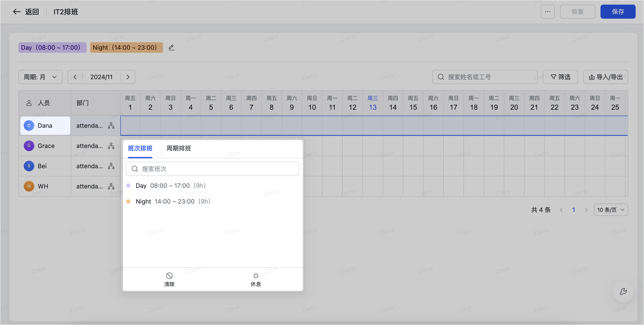Click the WH row org chart icon

click(x=111, y=186)
